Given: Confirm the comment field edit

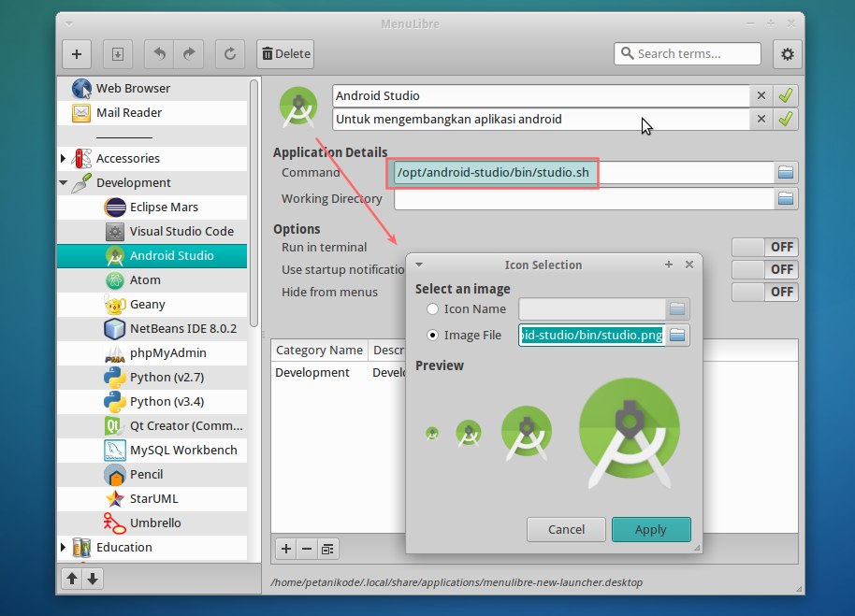Looking at the screenshot, I should tap(785, 119).
